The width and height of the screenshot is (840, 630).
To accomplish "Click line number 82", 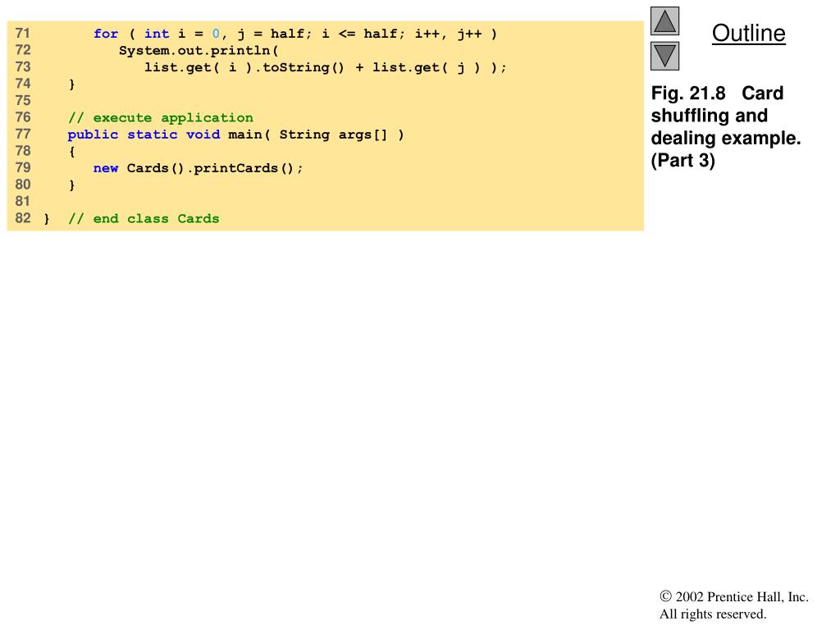I will [23, 218].
